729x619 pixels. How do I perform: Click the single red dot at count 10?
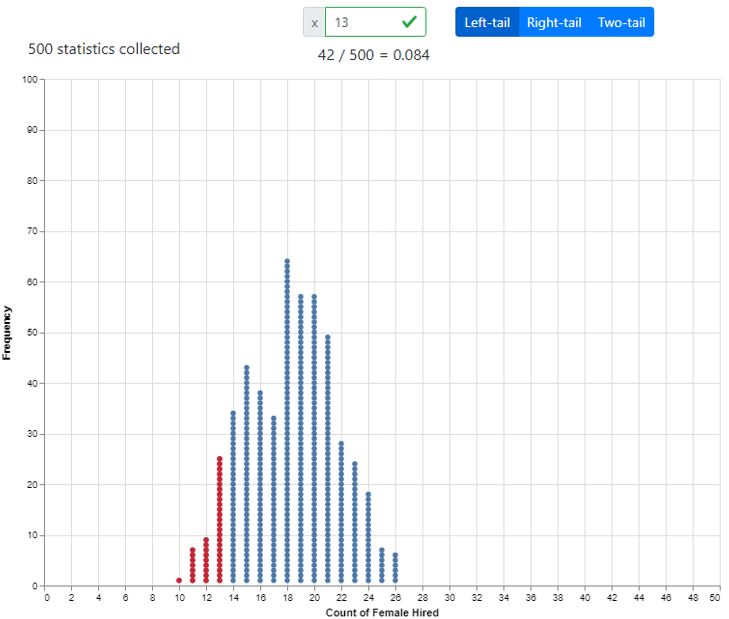[179, 580]
